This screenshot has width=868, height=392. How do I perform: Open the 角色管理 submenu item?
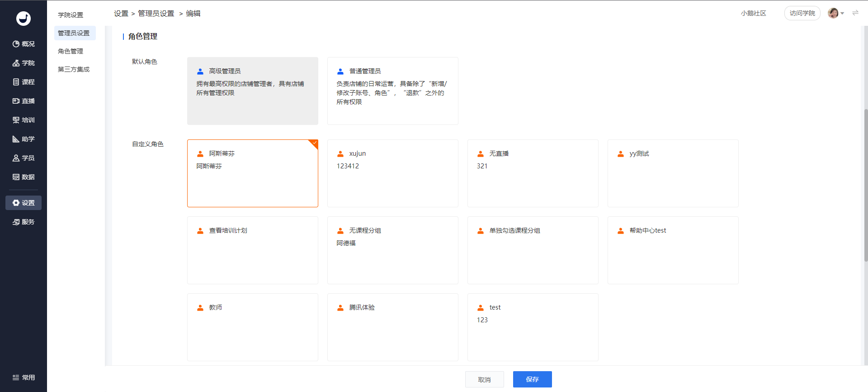pos(71,51)
